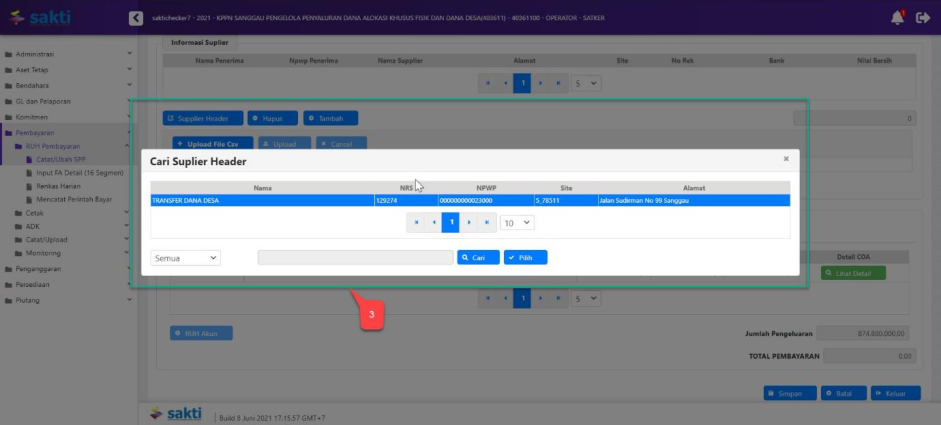The height and width of the screenshot is (425, 941).
Task: Open rows-per-page dropdown showing 10
Action: click(x=516, y=223)
